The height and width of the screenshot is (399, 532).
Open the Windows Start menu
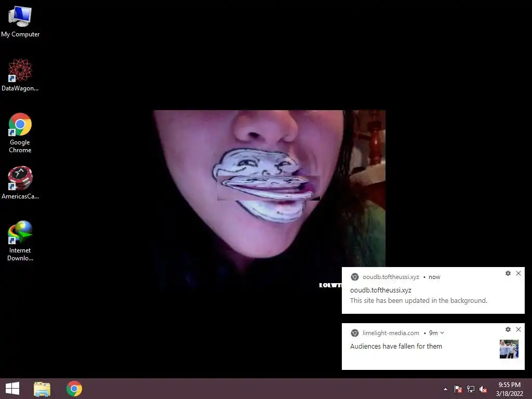point(12,389)
